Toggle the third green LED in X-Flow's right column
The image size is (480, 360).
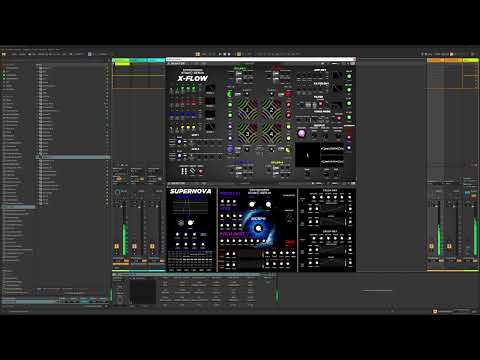[x=349, y=104]
